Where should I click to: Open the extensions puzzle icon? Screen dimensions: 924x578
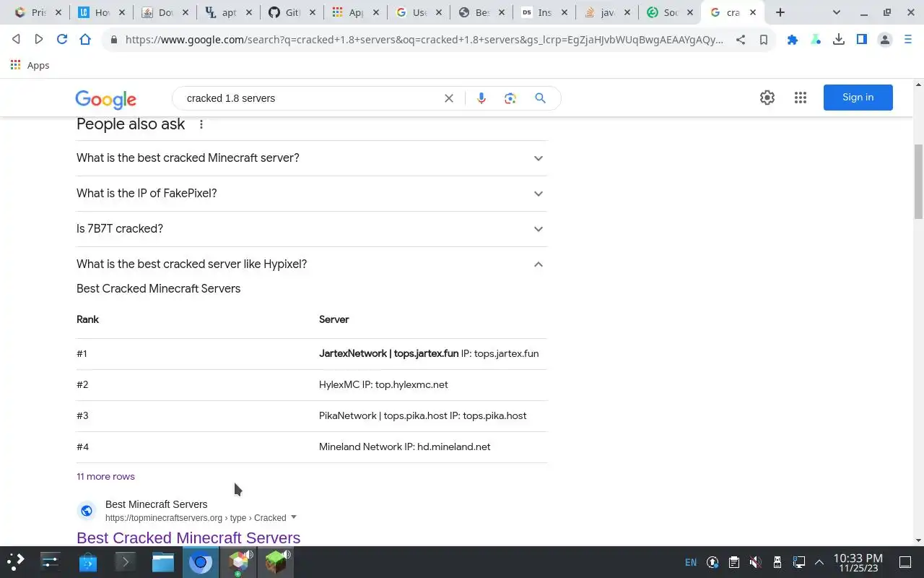(793, 40)
